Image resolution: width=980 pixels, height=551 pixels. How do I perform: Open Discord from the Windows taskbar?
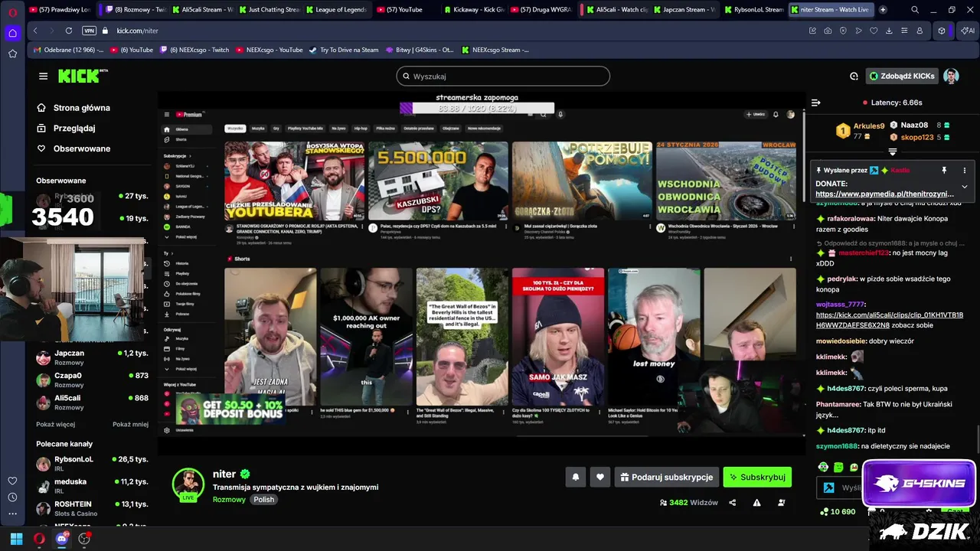click(62, 539)
